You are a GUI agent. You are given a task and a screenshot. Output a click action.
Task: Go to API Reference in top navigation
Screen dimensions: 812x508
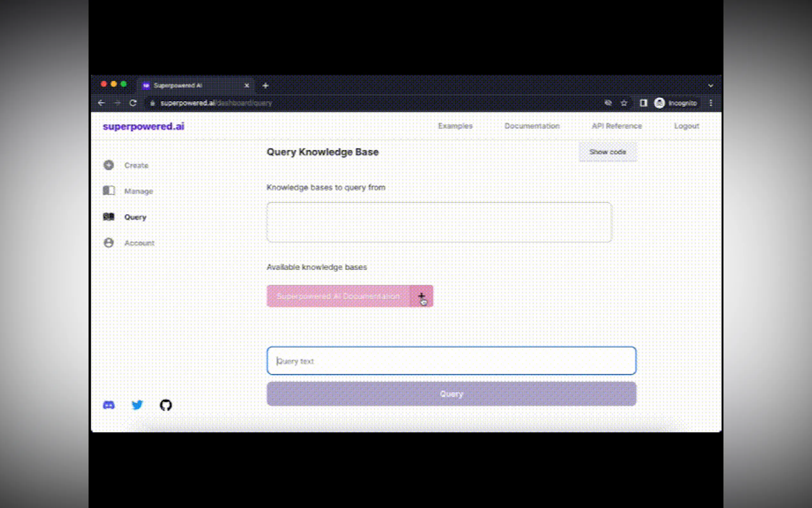(617, 126)
